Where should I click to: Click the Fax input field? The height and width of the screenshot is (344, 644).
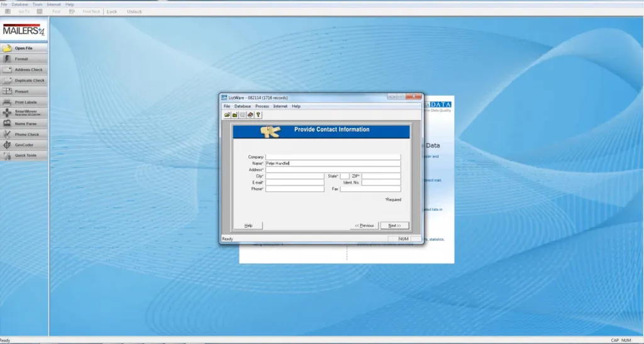(370, 189)
